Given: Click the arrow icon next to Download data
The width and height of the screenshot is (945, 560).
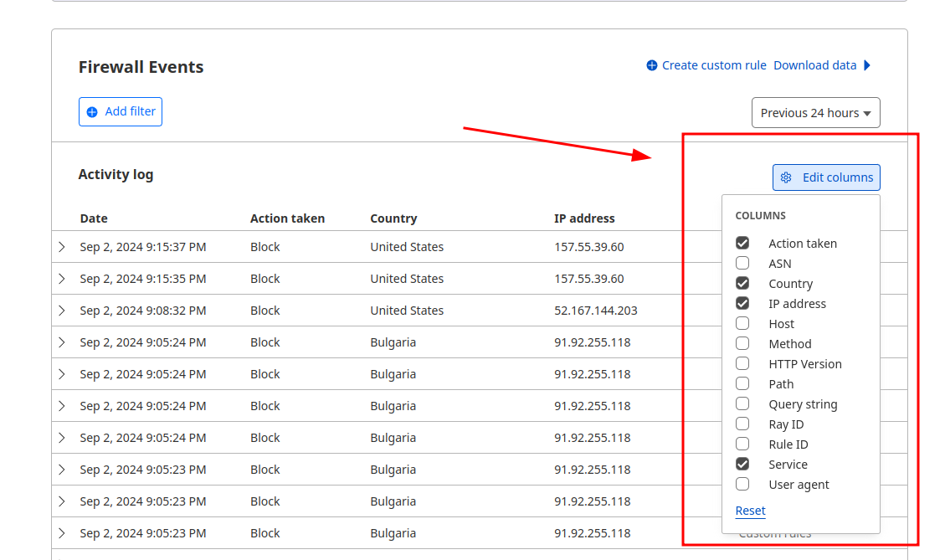Looking at the screenshot, I should tap(867, 65).
